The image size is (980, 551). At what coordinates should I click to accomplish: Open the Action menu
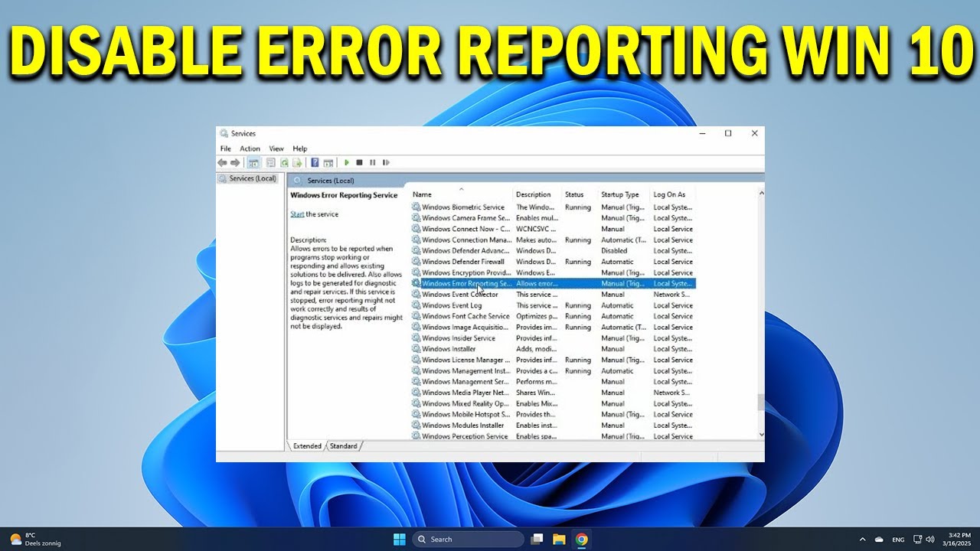tap(250, 148)
